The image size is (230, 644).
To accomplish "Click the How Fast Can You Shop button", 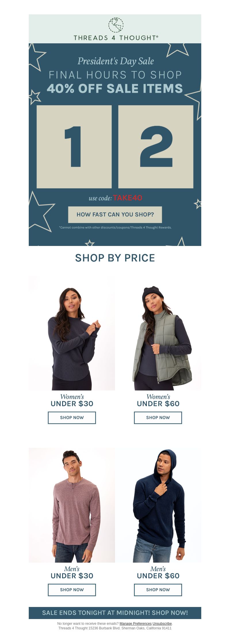I will pyautogui.click(x=115, y=215).
